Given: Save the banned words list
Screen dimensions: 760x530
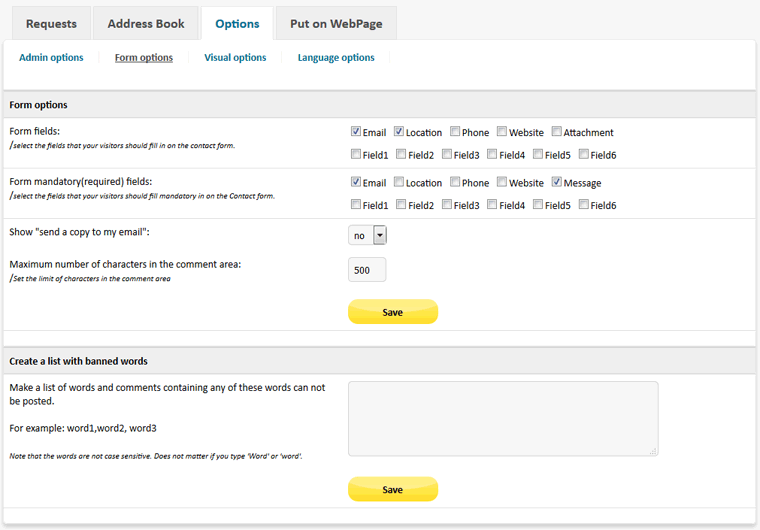Looking at the screenshot, I should click(393, 489).
